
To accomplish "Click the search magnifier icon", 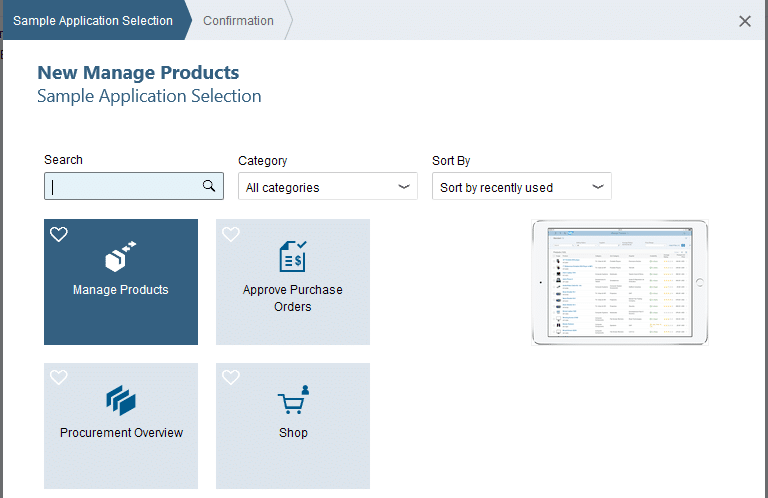I will pyautogui.click(x=209, y=186).
